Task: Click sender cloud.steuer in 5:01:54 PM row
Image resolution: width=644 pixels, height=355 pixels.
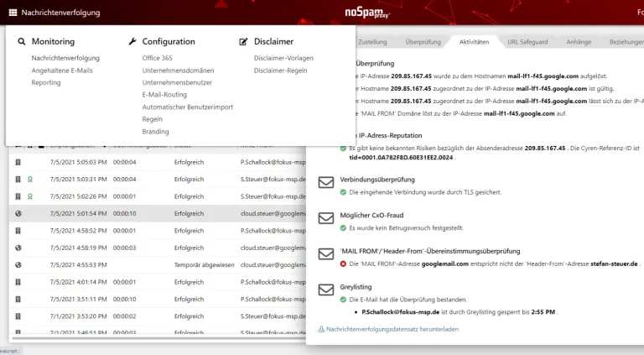Action: tap(273, 214)
